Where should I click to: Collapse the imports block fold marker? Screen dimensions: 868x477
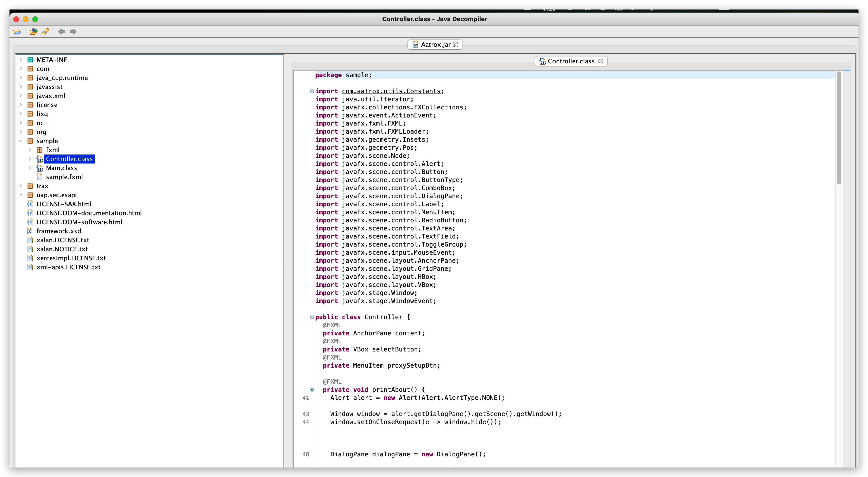312,91
